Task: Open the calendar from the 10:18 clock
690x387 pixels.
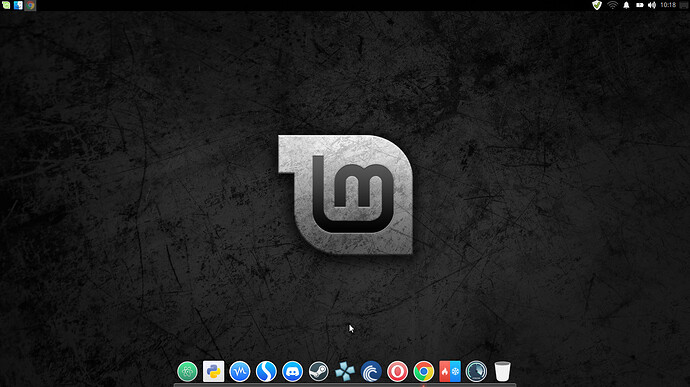Action: tap(668, 5)
